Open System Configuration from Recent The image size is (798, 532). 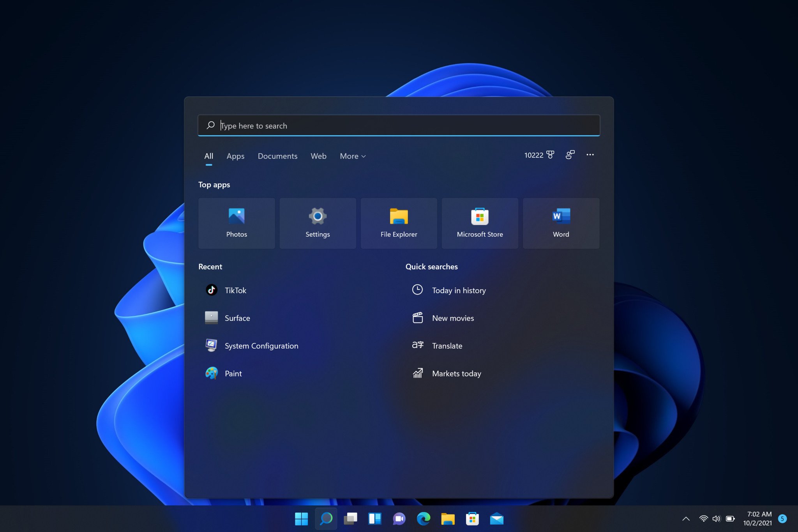[x=261, y=346]
